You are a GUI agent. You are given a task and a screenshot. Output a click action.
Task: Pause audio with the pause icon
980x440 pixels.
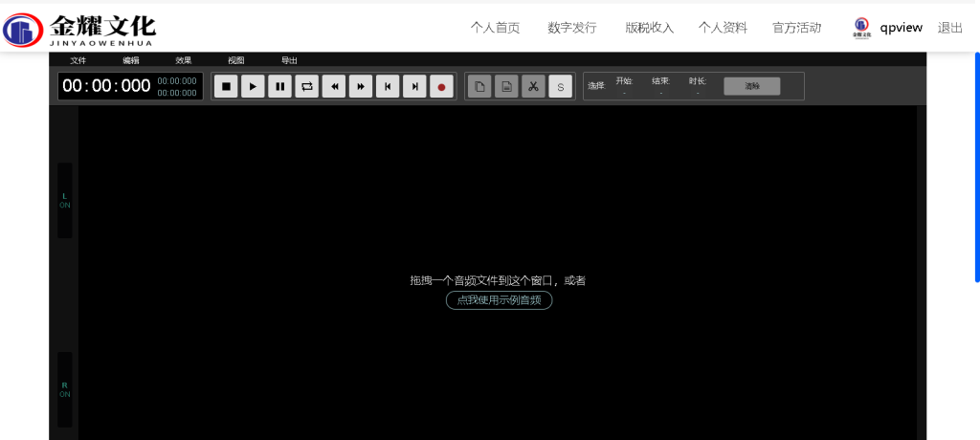coord(279,86)
